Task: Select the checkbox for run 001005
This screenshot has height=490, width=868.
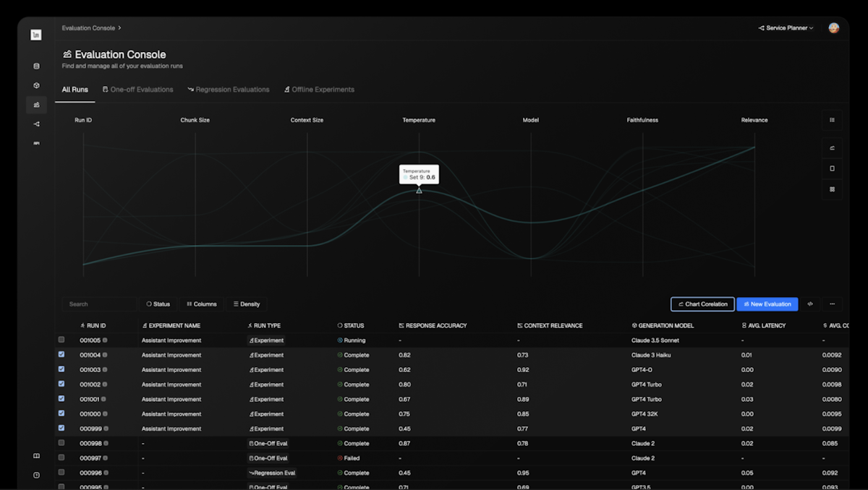Action: click(61, 340)
